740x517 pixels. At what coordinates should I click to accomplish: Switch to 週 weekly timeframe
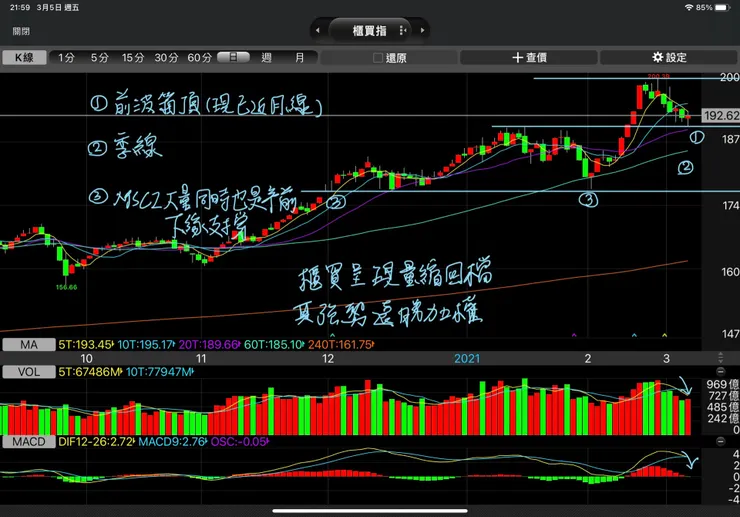267,58
